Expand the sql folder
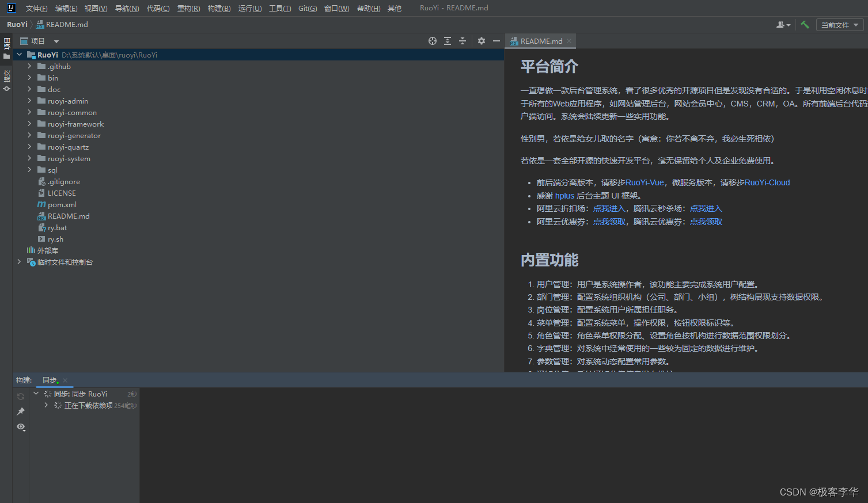Image resolution: width=868 pixels, height=503 pixels. point(30,170)
